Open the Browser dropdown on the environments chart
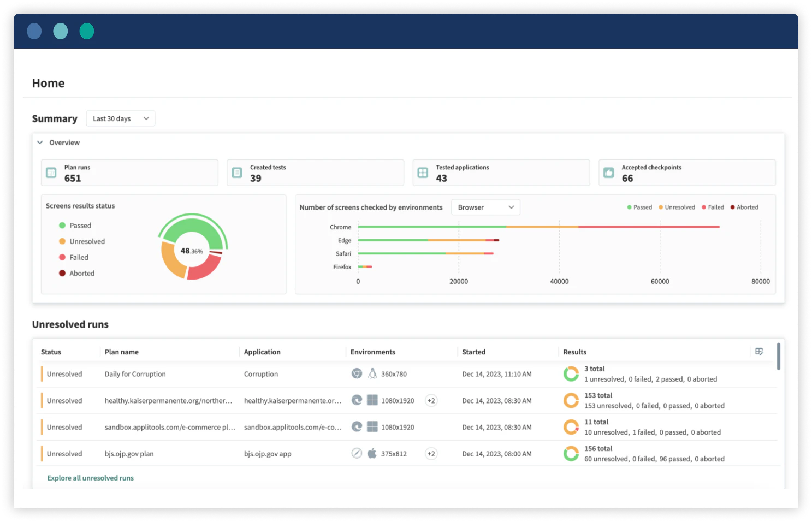The height and width of the screenshot is (522, 812). pyautogui.click(x=485, y=207)
